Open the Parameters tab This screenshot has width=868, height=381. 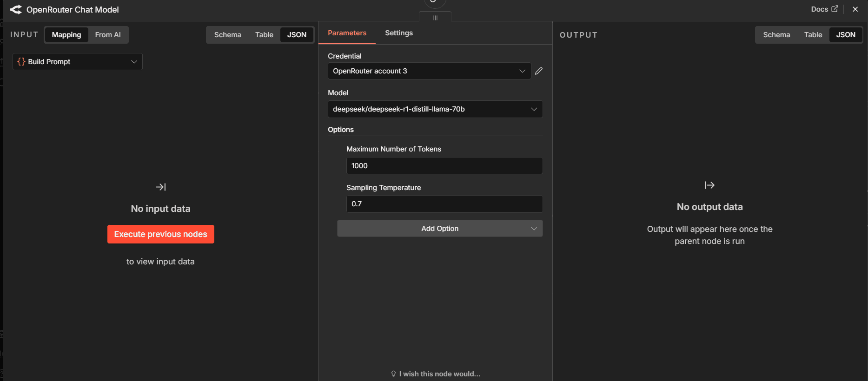click(x=347, y=33)
